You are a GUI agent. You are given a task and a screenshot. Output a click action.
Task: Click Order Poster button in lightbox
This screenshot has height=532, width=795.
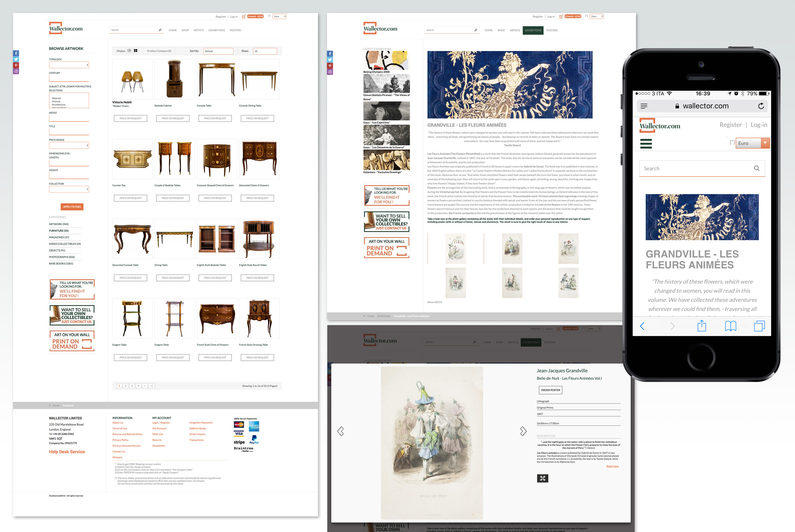point(550,390)
